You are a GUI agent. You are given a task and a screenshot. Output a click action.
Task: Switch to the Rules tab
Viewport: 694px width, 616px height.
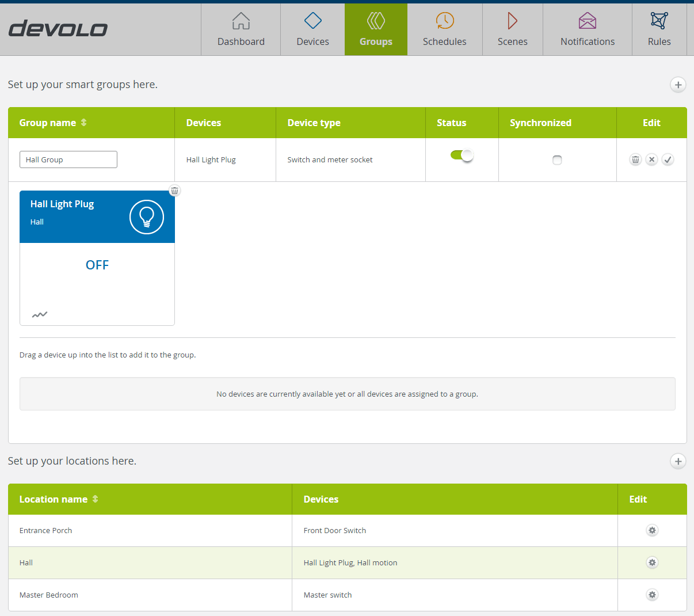tap(659, 29)
